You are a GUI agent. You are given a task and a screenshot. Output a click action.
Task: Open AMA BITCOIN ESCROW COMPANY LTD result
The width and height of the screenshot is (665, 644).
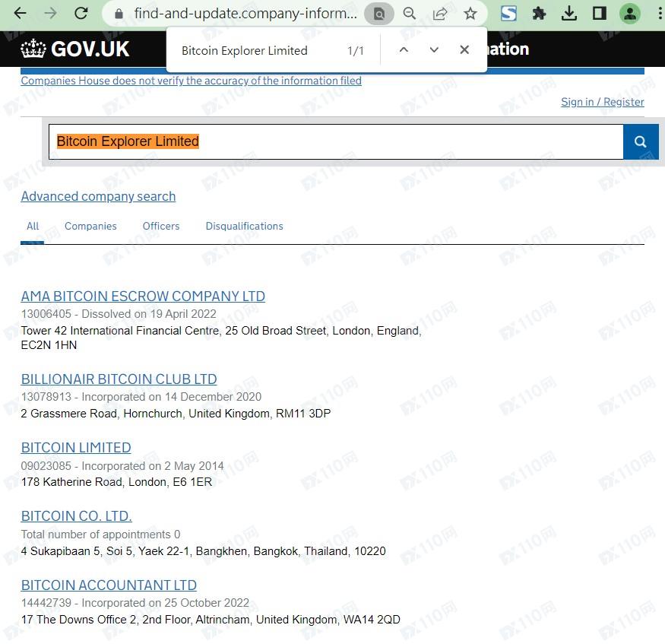click(x=143, y=297)
